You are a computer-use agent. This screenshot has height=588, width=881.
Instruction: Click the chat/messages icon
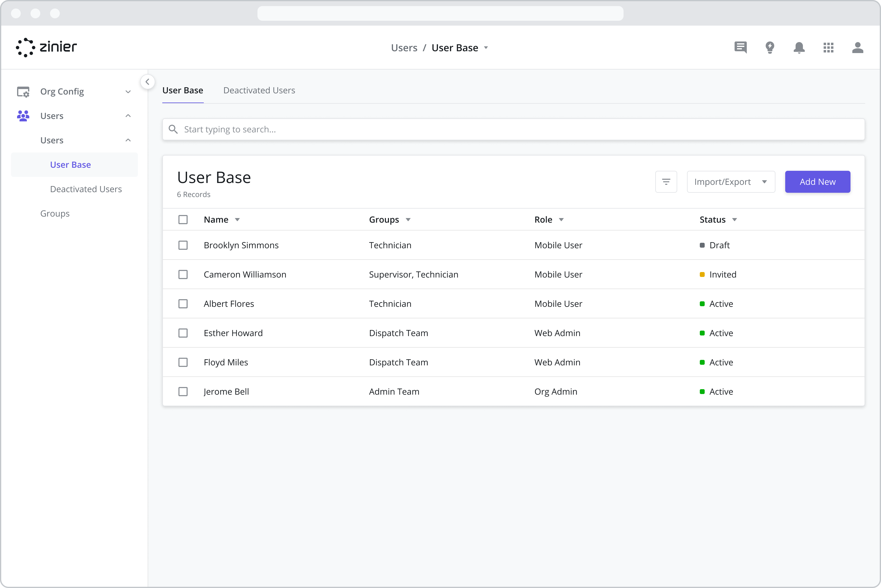(x=740, y=47)
